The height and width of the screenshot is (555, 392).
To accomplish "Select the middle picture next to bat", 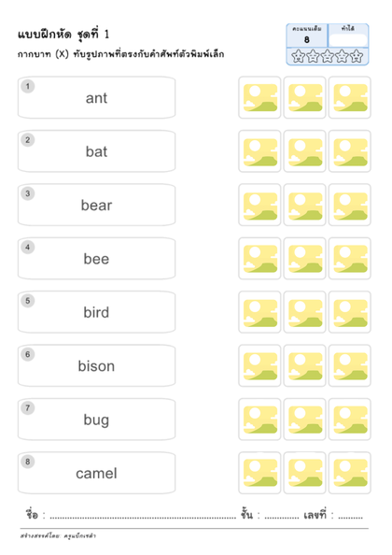I will click(304, 151).
